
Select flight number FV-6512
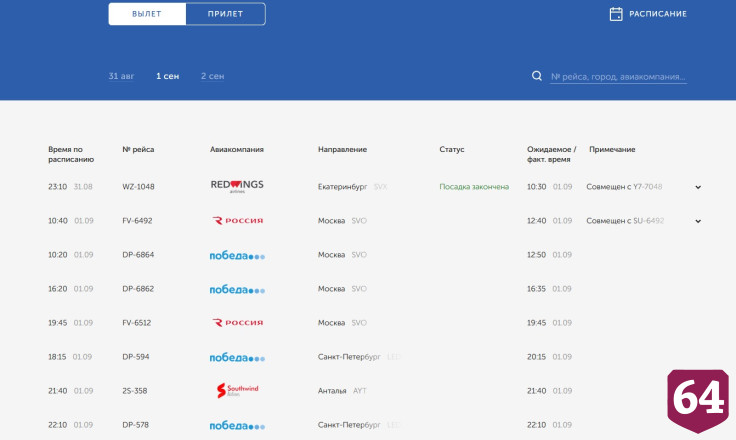click(x=137, y=323)
